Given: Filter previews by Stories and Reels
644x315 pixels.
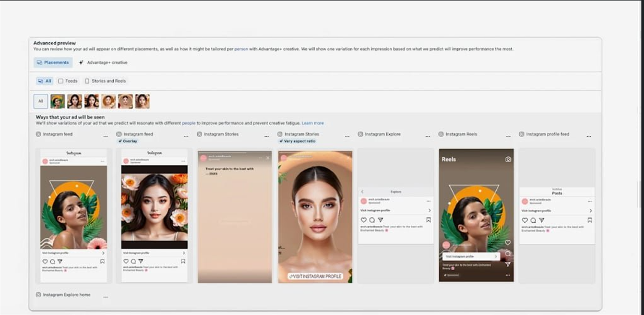Looking at the screenshot, I should (105, 81).
